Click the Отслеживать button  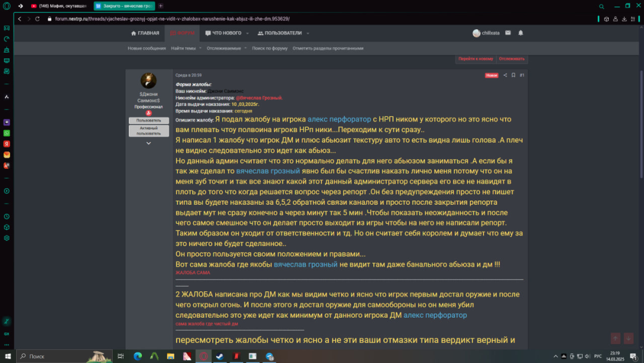click(512, 59)
